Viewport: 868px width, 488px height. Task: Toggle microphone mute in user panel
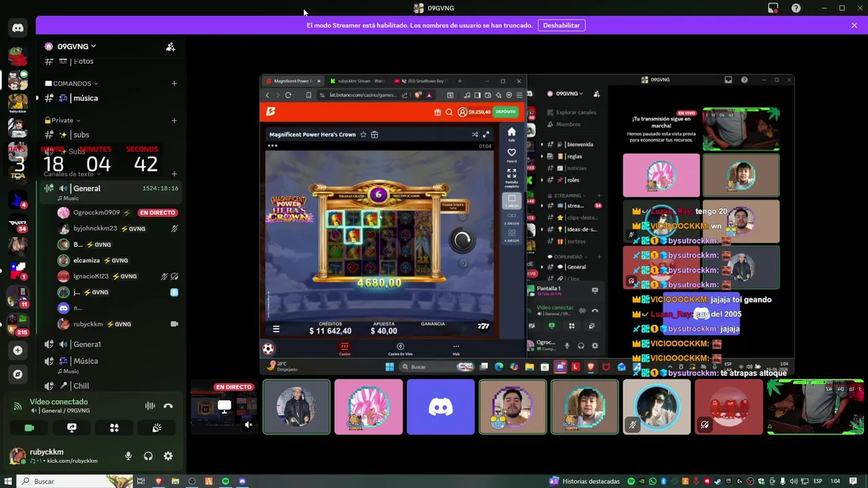(128, 456)
